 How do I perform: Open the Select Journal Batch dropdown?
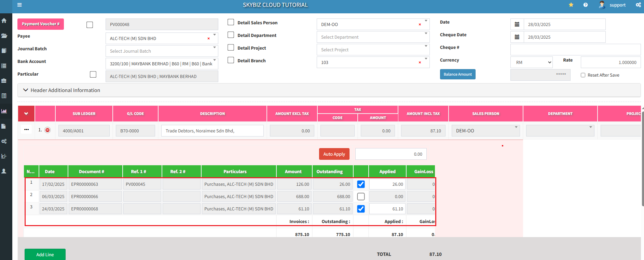[162, 51]
